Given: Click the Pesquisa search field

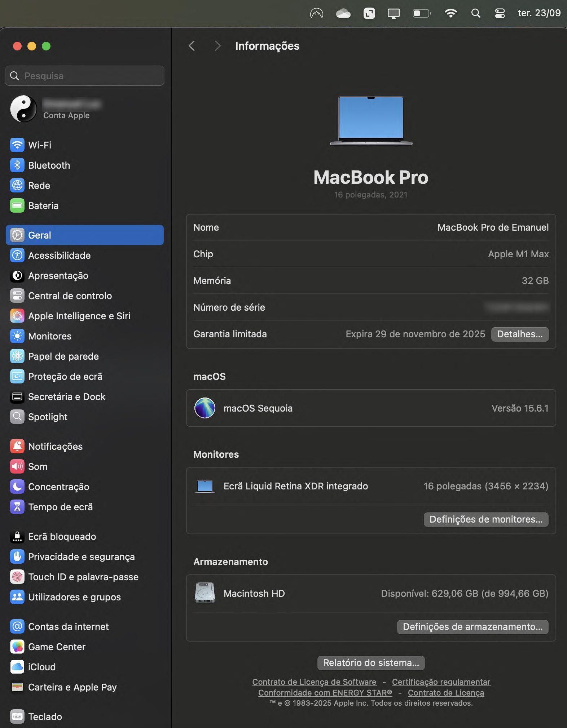Looking at the screenshot, I should [x=85, y=76].
